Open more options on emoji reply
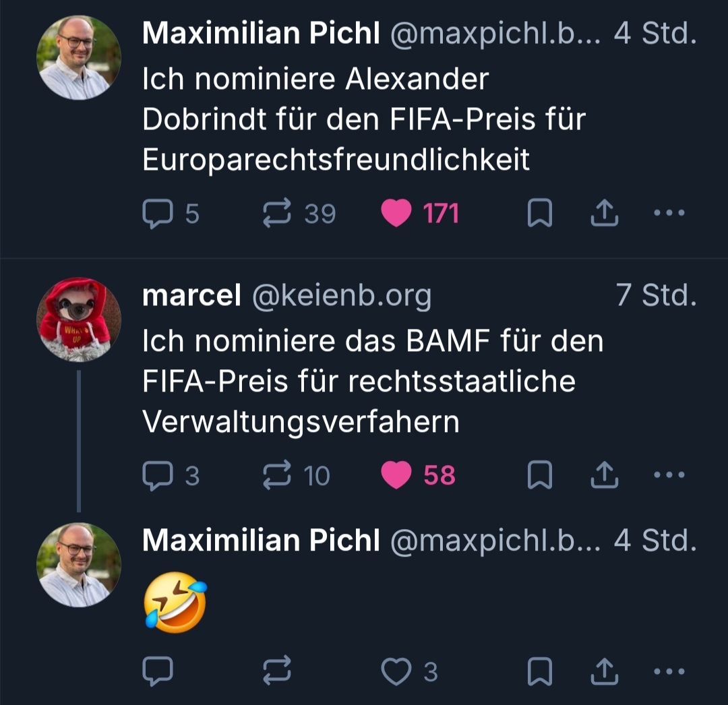 tap(669, 671)
